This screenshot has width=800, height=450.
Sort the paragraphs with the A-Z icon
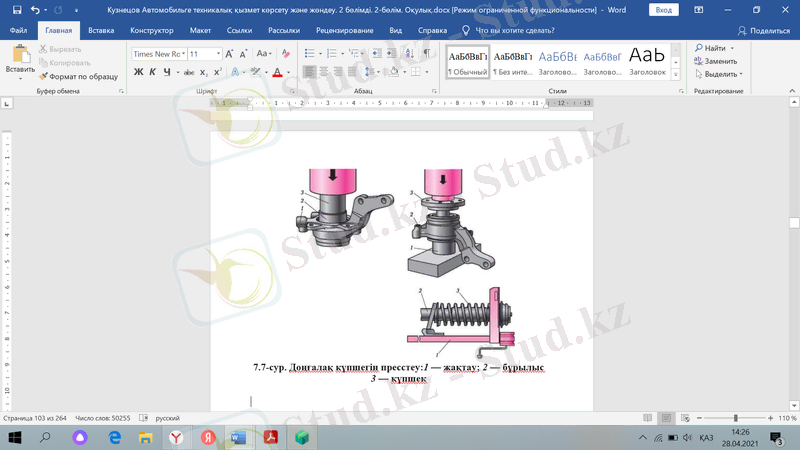click(x=409, y=54)
